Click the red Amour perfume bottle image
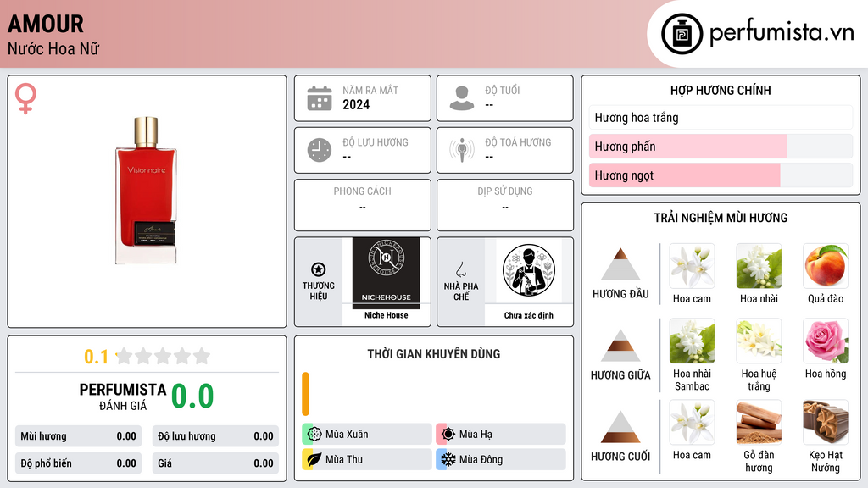The height and width of the screenshot is (488, 868). 146,191
